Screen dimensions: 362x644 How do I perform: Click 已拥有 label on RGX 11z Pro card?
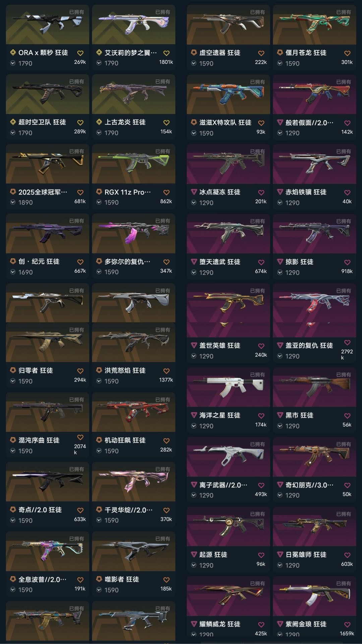pyautogui.click(x=163, y=151)
